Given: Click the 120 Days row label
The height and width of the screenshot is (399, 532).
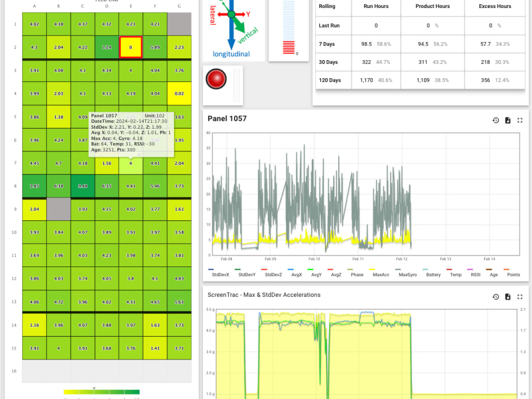Looking at the screenshot, I should click(329, 80).
